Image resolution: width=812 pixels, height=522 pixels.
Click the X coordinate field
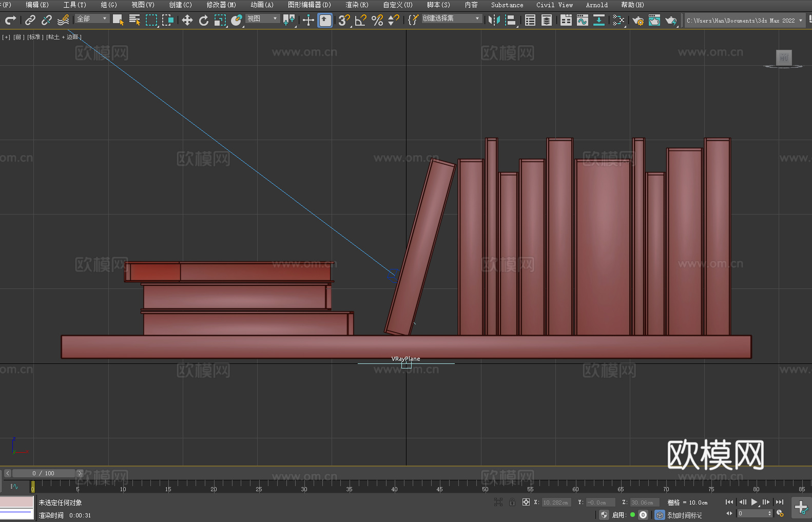[x=556, y=502]
